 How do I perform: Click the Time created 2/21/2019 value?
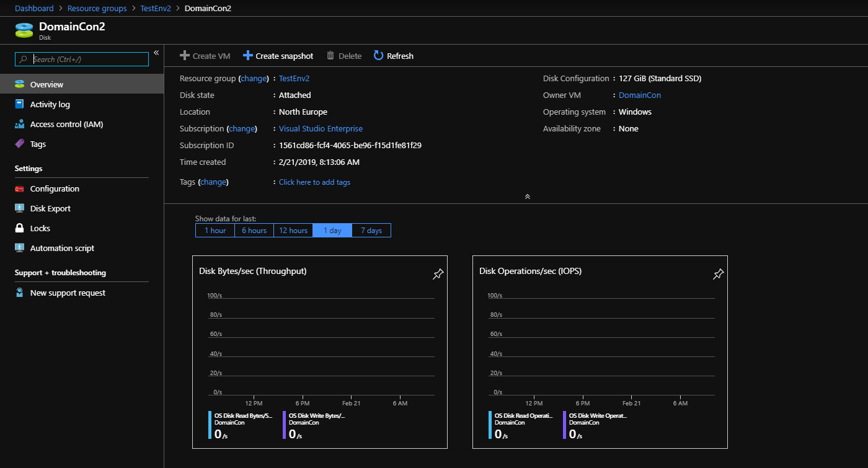point(319,162)
